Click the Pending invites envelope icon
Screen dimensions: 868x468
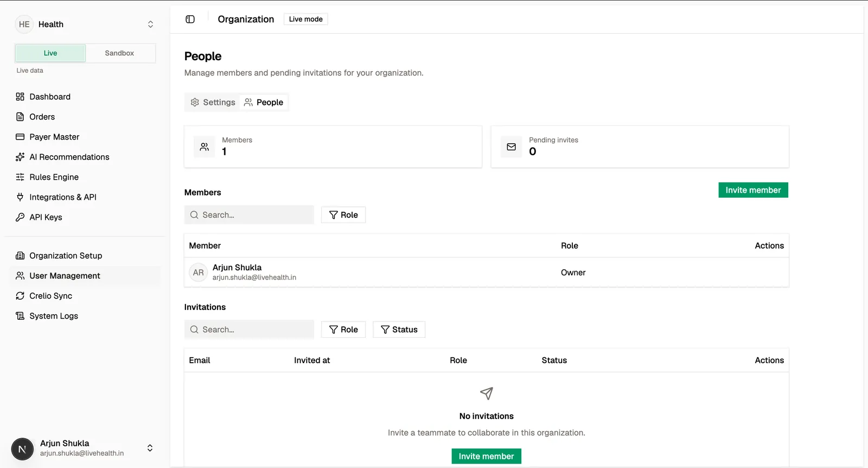[x=511, y=147]
